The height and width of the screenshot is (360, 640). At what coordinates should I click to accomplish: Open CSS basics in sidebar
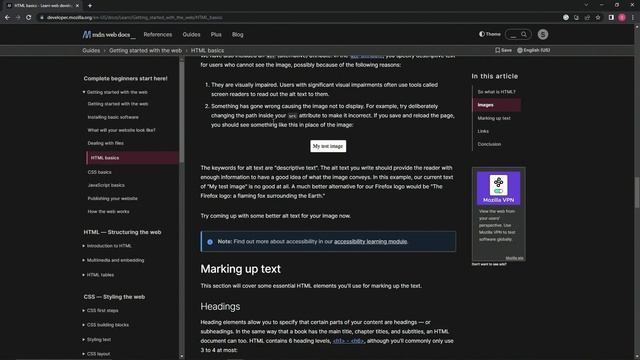[x=99, y=172]
